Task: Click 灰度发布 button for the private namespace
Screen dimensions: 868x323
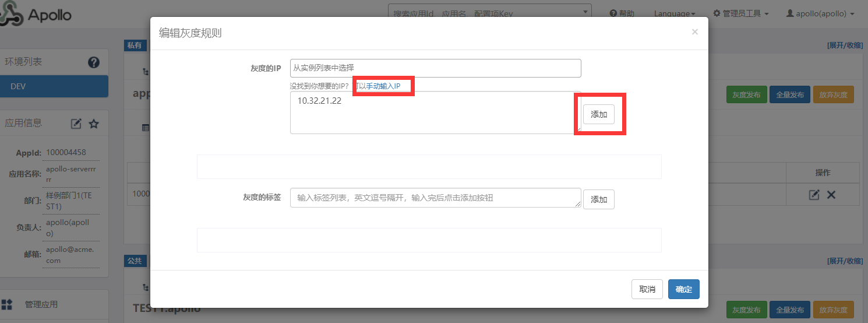Action: click(x=746, y=95)
